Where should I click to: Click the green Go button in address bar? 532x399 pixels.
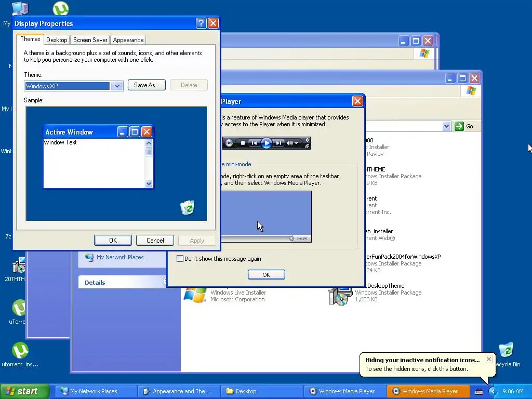(464, 126)
